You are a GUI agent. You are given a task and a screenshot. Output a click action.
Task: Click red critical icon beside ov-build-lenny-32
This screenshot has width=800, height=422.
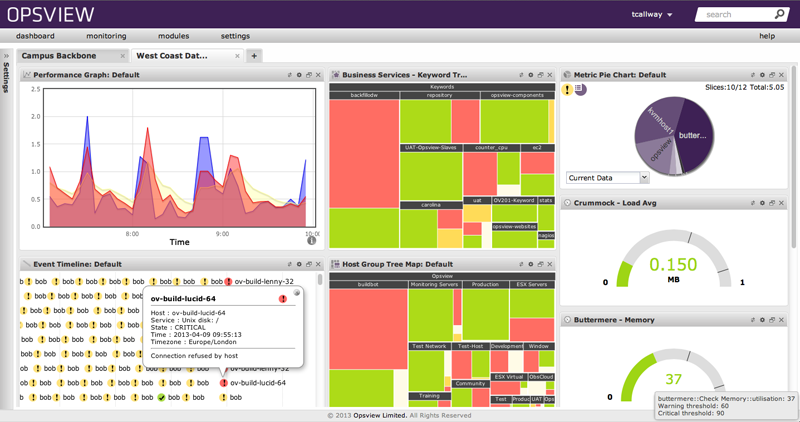pos(228,282)
